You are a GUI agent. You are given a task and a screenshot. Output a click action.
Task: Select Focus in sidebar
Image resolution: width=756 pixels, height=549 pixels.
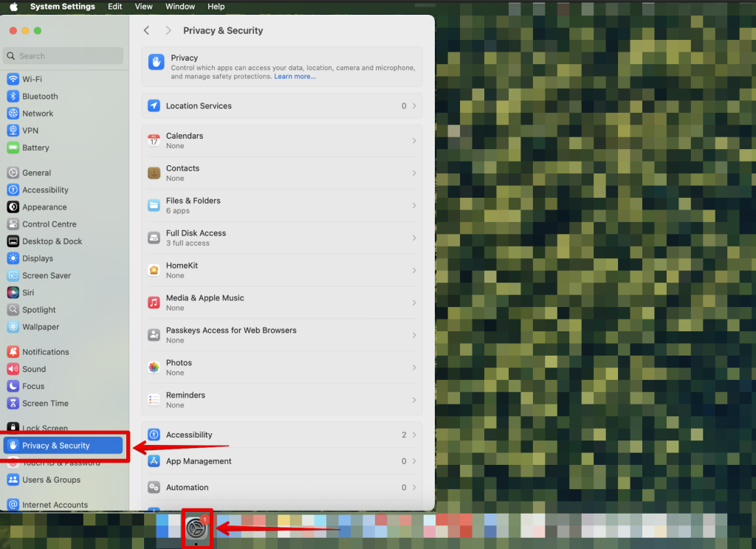pos(63,386)
